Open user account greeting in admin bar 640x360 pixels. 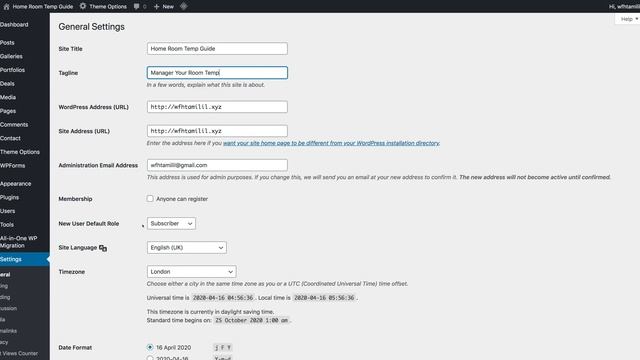[x=624, y=7]
